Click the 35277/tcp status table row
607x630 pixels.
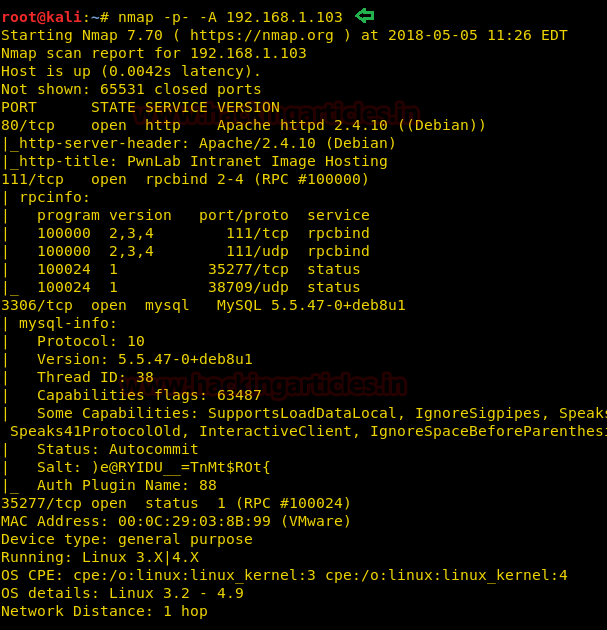[198, 269]
